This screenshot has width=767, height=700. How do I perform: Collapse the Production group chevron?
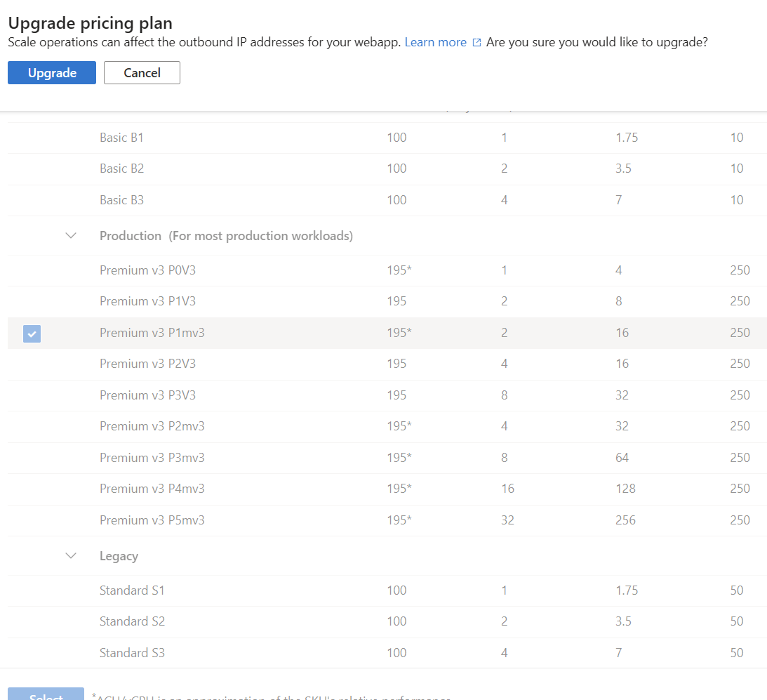pos(71,235)
